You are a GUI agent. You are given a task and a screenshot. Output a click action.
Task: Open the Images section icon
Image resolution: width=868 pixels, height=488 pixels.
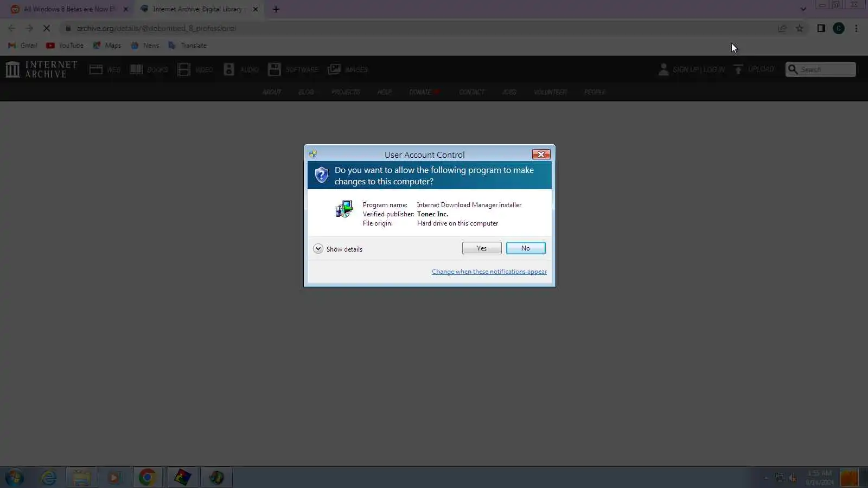point(334,69)
